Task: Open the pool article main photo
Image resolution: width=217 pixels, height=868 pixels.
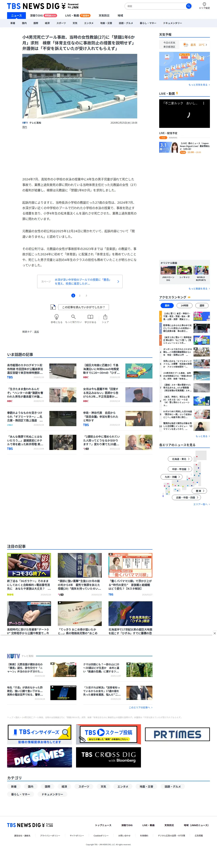Action: [80, 86]
